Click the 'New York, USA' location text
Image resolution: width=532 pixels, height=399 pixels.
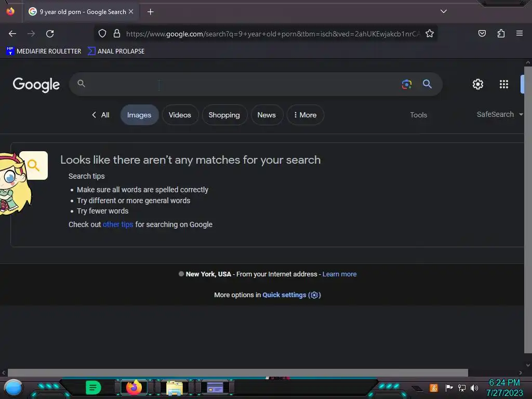pyautogui.click(x=208, y=274)
